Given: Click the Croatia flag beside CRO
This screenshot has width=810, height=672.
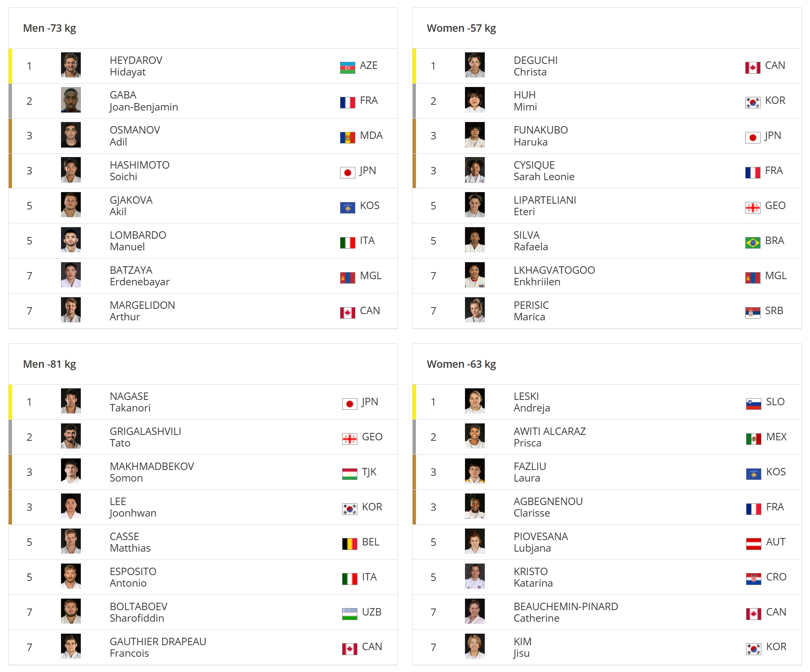Looking at the screenshot, I should pyautogui.click(x=754, y=579).
